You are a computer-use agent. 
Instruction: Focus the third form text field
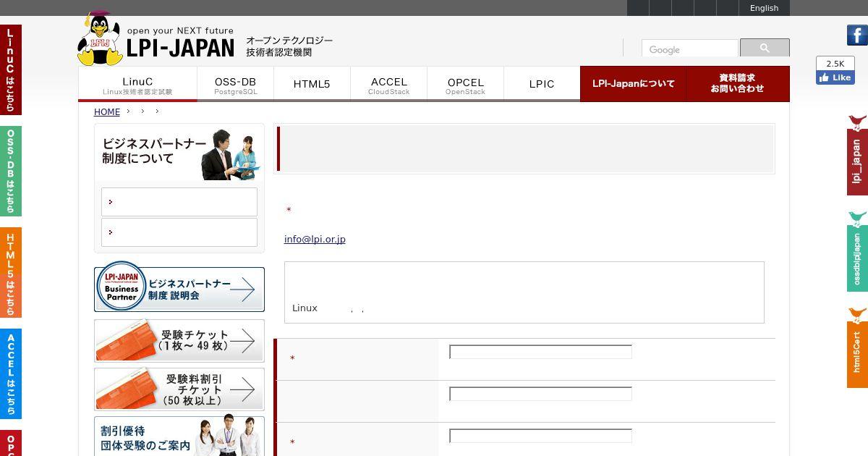pos(540,436)
